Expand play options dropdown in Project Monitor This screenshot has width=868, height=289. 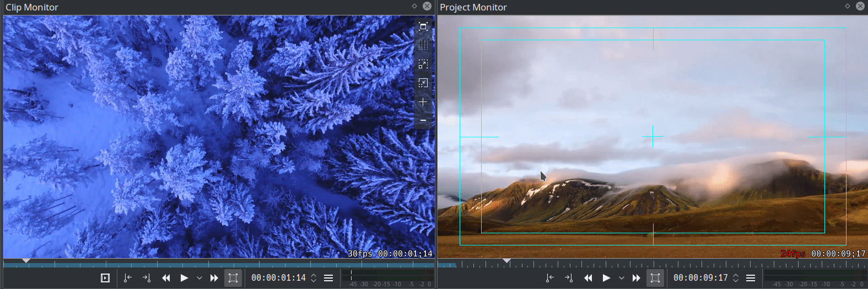click(x=622, y=278)
